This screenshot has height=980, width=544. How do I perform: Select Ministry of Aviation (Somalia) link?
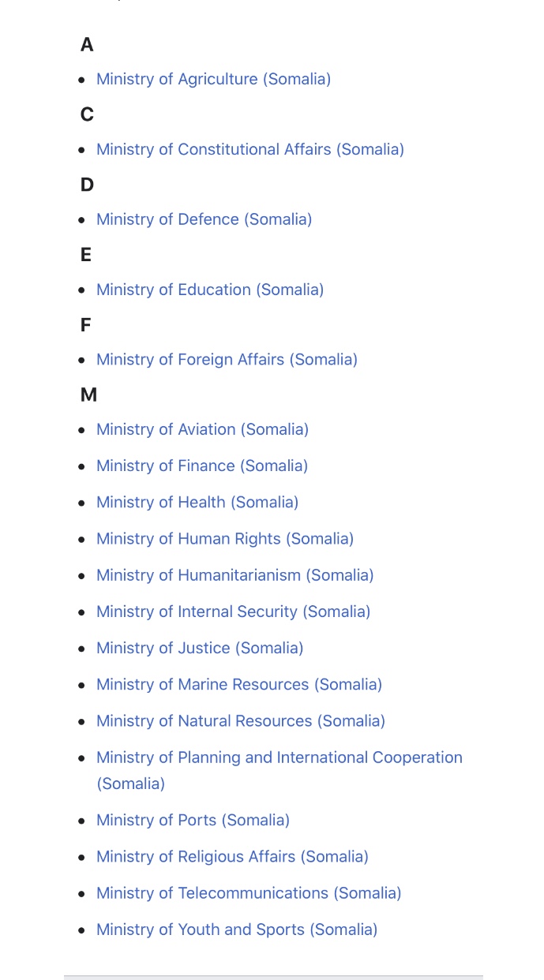click(202, 429)
